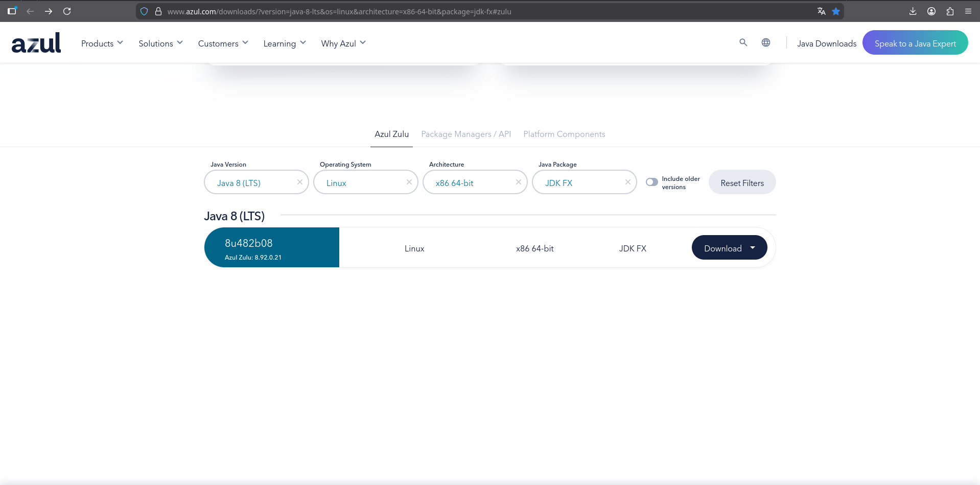
Task: Open the browser hamburger menu
Action: pyautogui.click(x=968, y=11)
